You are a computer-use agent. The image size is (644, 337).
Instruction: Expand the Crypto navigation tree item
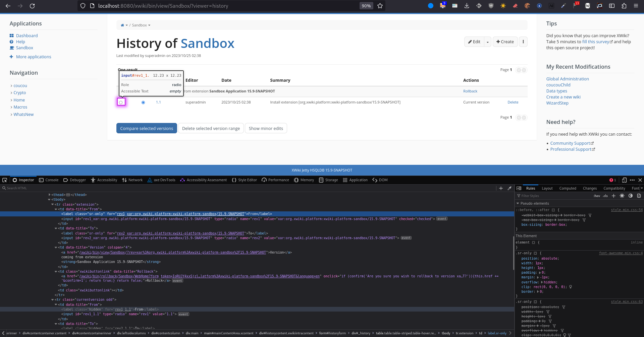[x=11, y=93]
